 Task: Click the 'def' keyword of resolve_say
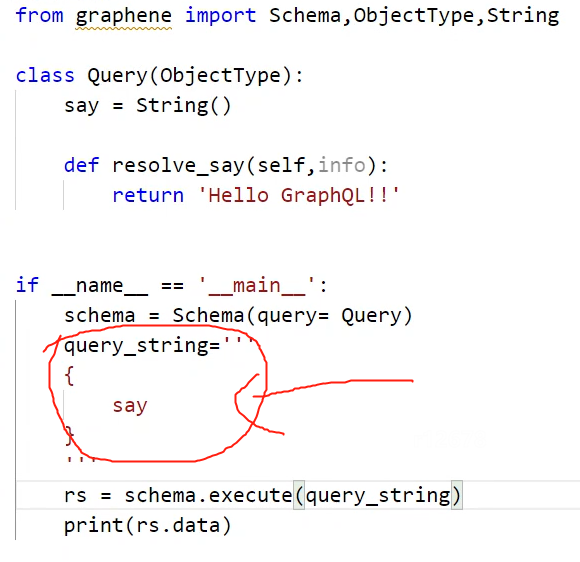81,165
